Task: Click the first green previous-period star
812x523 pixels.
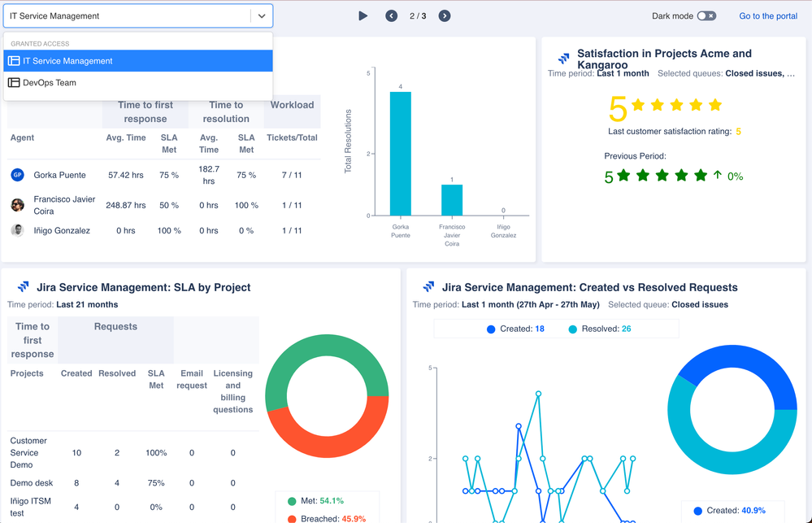Action: (x=623, y=175)
